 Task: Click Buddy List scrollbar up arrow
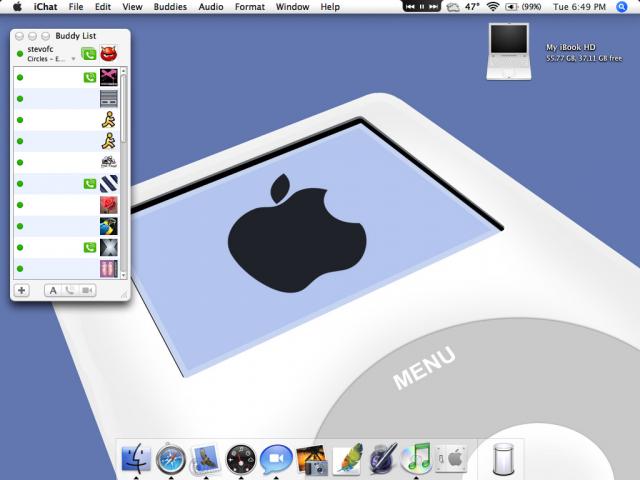124,71
